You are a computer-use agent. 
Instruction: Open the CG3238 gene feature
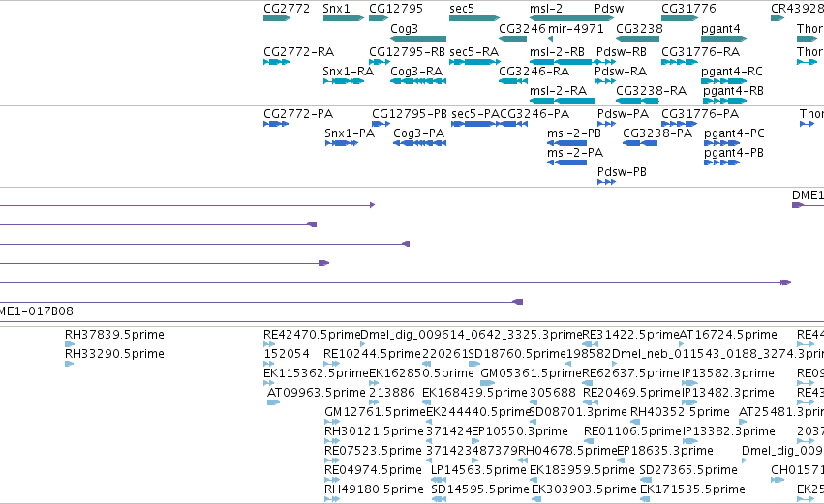click(x=637, y=39)
